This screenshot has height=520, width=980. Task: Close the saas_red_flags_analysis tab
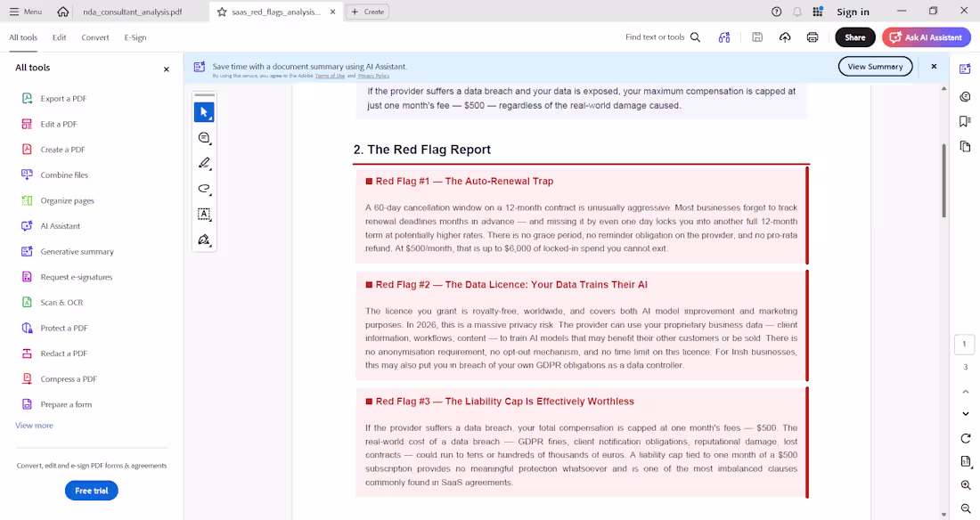(x=332, y=12)
